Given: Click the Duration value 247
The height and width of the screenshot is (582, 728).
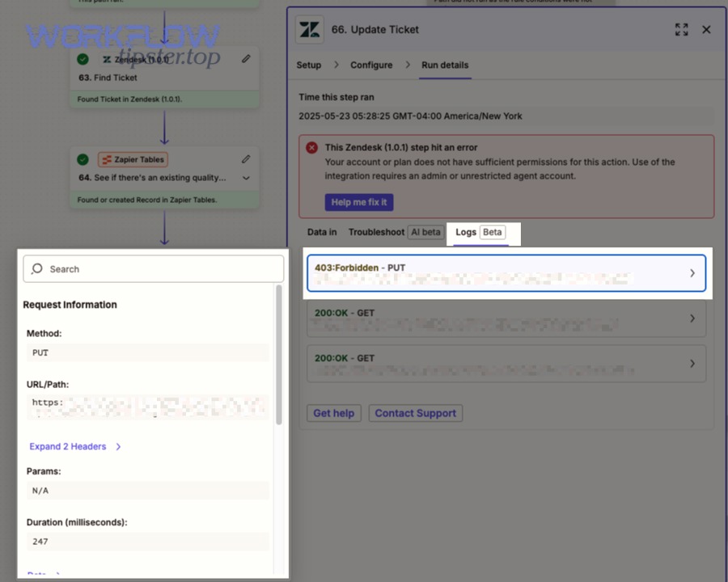Looking at the screenshot, I should (x=148, y=542).
